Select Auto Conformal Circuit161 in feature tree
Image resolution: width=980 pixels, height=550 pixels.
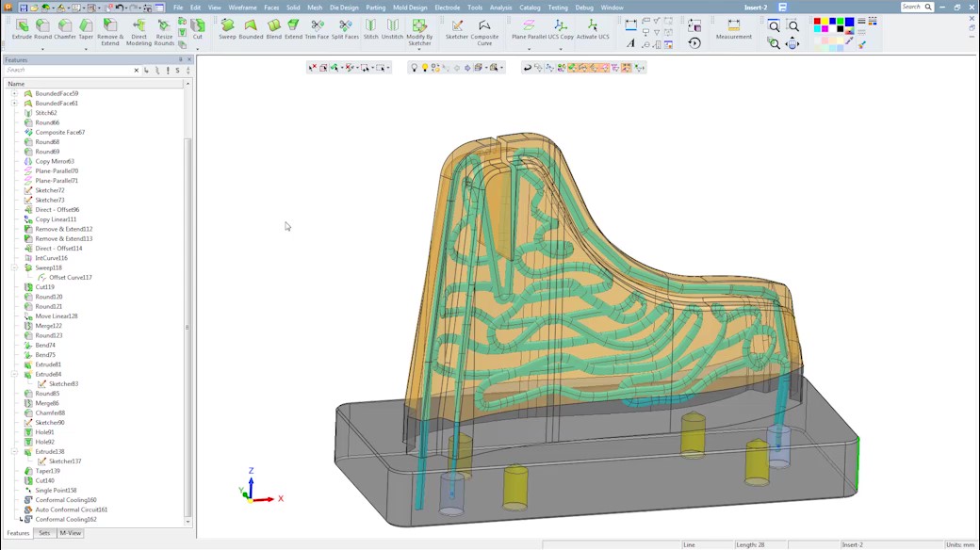[71, 510]
